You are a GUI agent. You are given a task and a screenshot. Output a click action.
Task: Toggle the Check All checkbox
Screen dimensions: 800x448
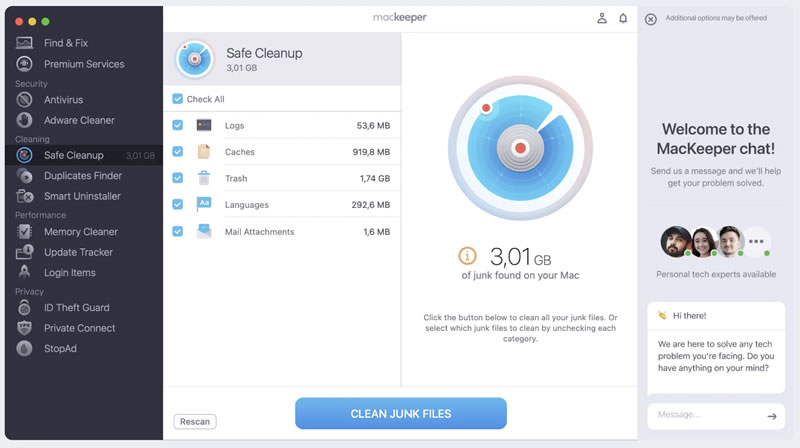[178, 98]
